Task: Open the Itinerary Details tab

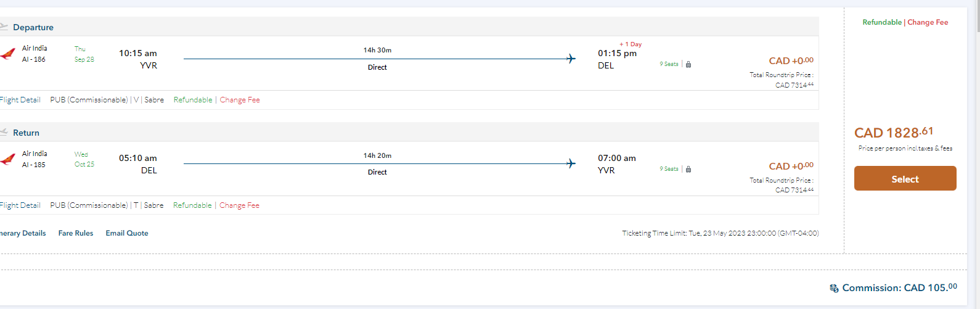Action: [x=22, y=233]
